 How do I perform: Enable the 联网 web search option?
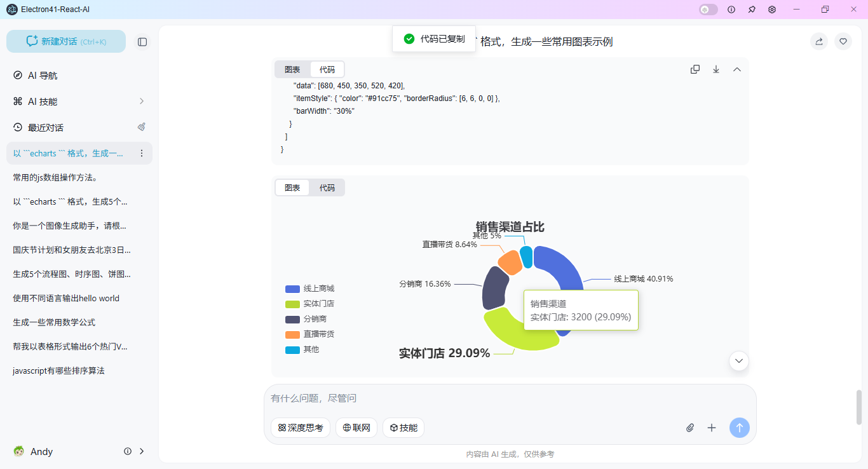pos(356,428)
